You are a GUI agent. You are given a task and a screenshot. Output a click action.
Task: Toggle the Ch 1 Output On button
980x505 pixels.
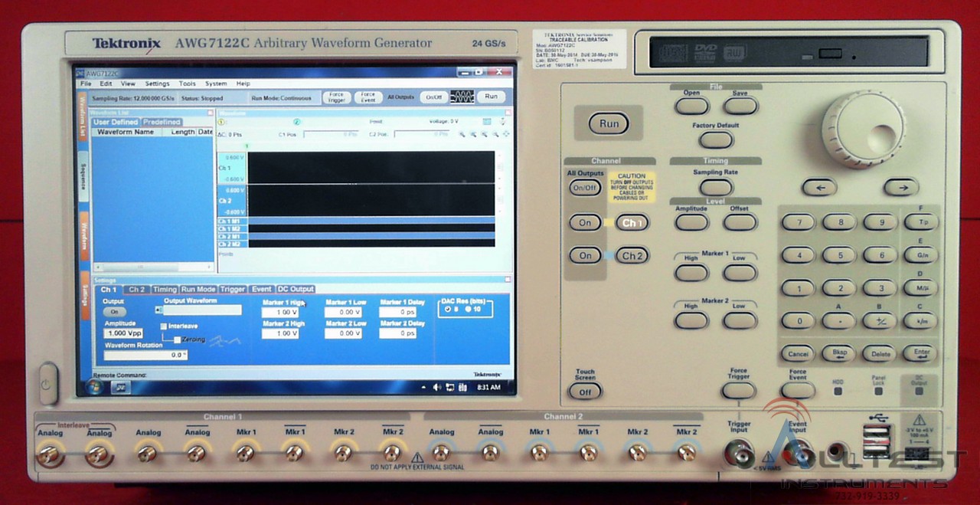click(114, 312)
